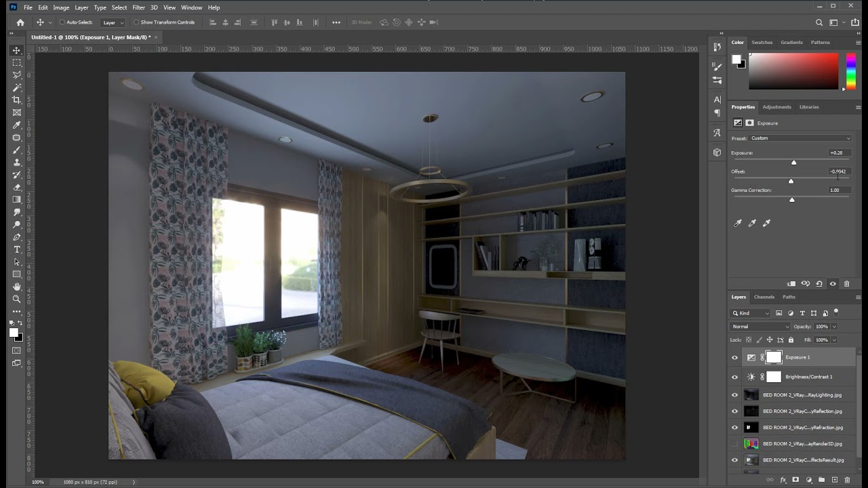
Task: Add layer mask button in Layers panel
Action: (795, 480)
